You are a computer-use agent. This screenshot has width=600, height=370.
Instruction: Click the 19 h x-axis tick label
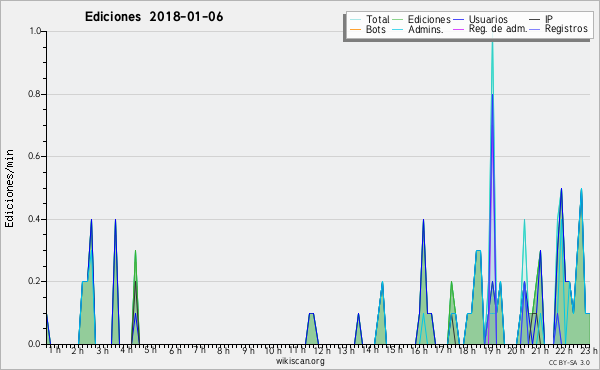tap(492, 350)
